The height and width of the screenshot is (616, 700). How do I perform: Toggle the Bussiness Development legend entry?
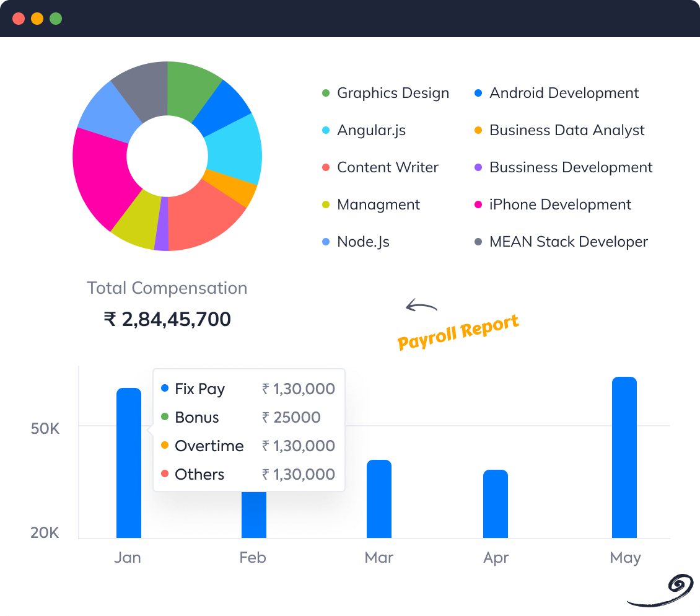point(478,167)
